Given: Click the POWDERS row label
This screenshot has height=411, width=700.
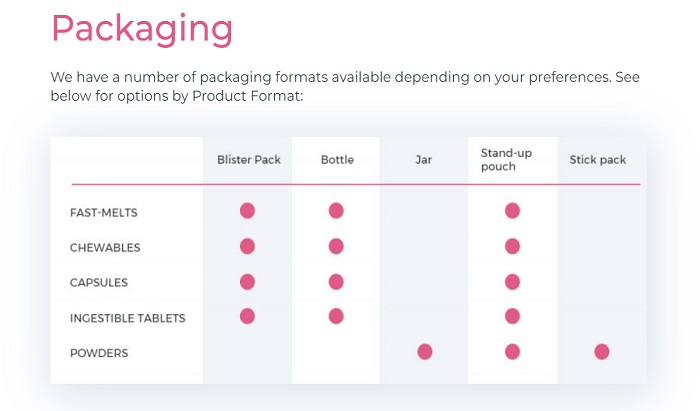Looking at the screenshot, I should click(99, 353).
